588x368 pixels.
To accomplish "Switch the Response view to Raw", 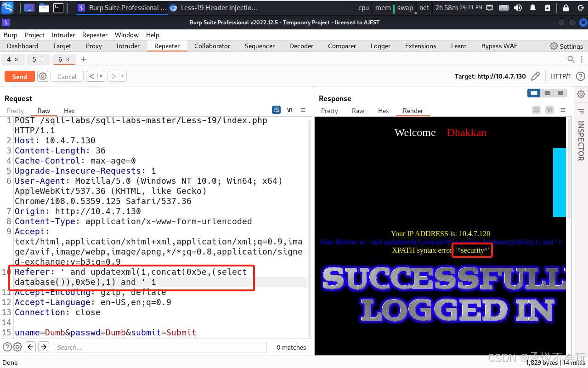I will [x=358, y=111].
